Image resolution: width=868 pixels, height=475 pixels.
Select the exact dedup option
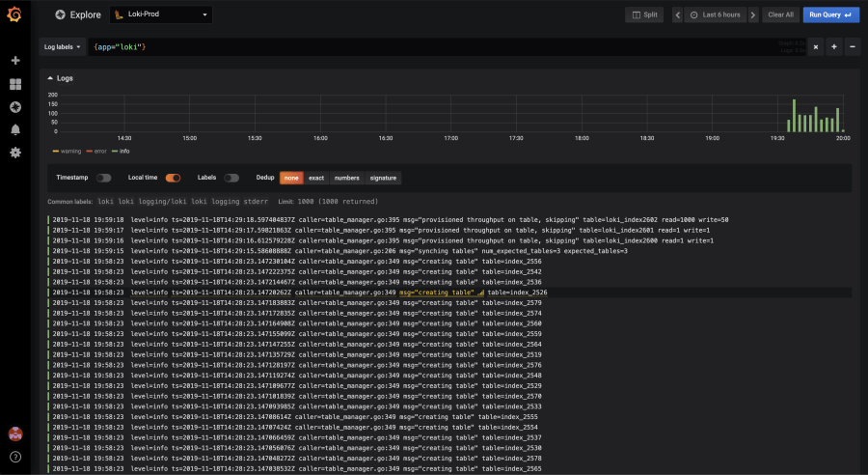[316, 178]
